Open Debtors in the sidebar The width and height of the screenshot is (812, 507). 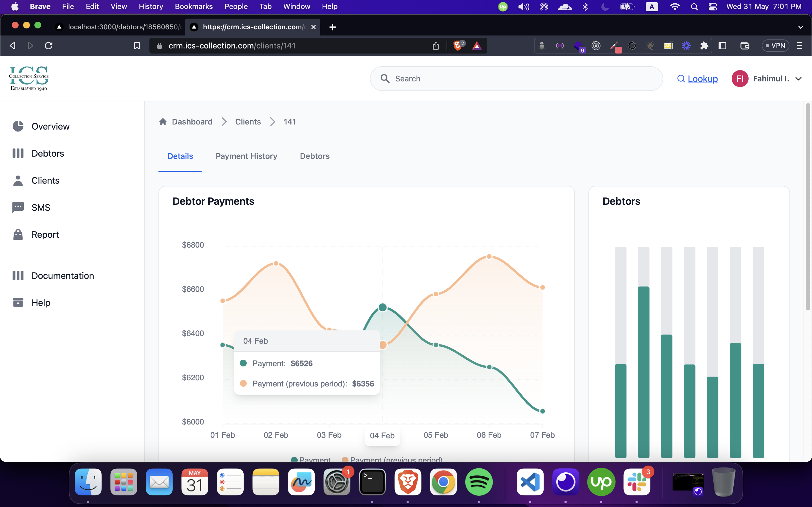tap(47, 153)
